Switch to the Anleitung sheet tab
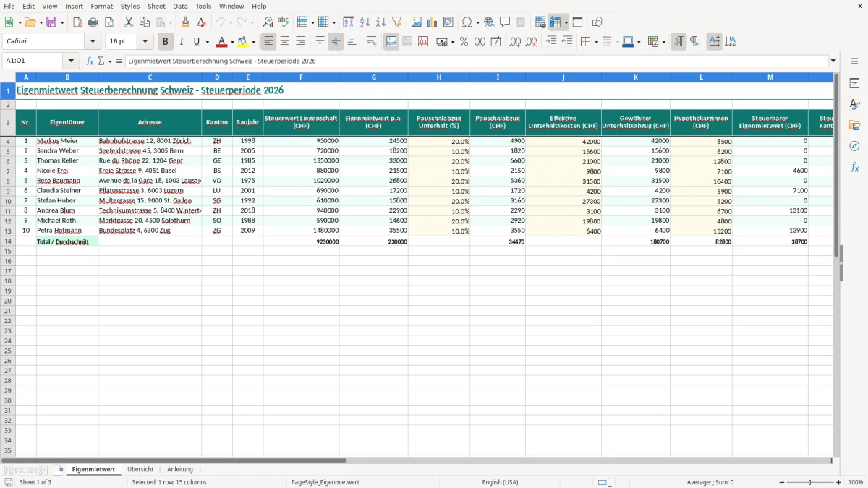The image size is (868, 488). coord(180,469)
